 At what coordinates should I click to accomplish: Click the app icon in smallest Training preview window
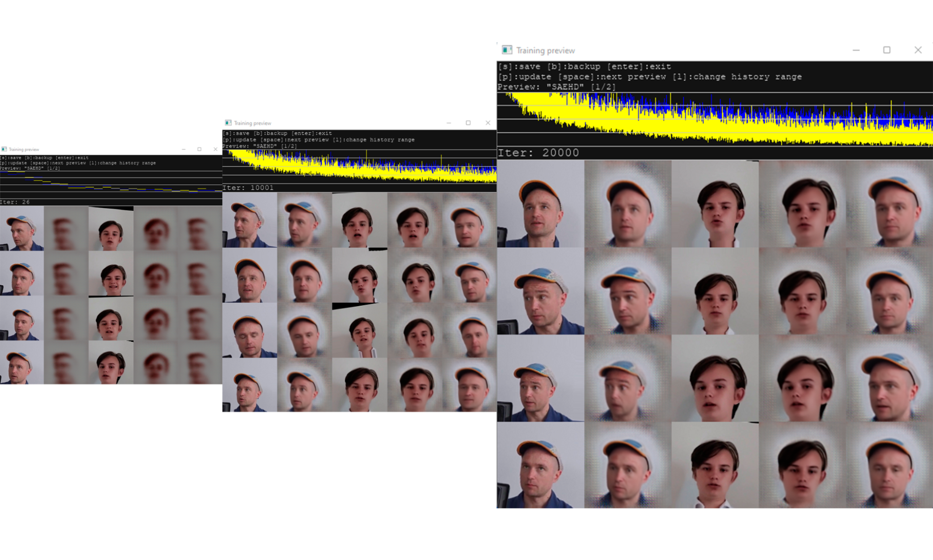4,149
